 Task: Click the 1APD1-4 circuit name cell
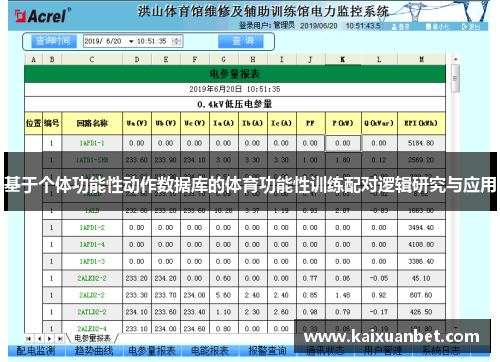tap(92, 245)
